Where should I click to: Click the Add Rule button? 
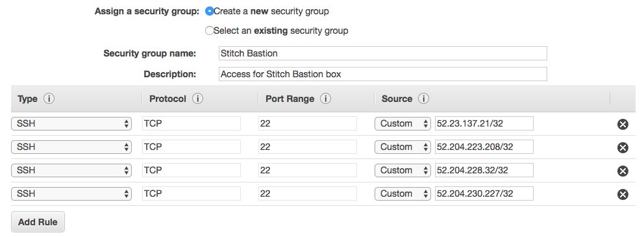tap(38, 222)
